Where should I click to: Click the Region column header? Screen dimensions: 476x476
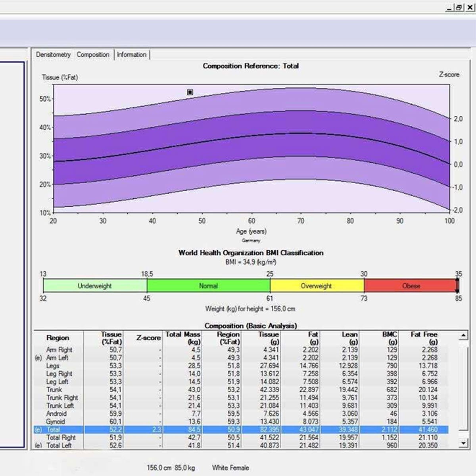tap(58, 338)
